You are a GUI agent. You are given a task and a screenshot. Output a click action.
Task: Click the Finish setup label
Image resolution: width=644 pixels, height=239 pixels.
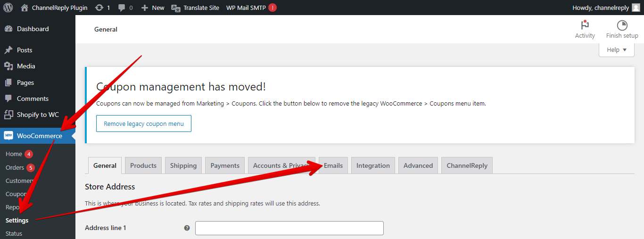622,35
